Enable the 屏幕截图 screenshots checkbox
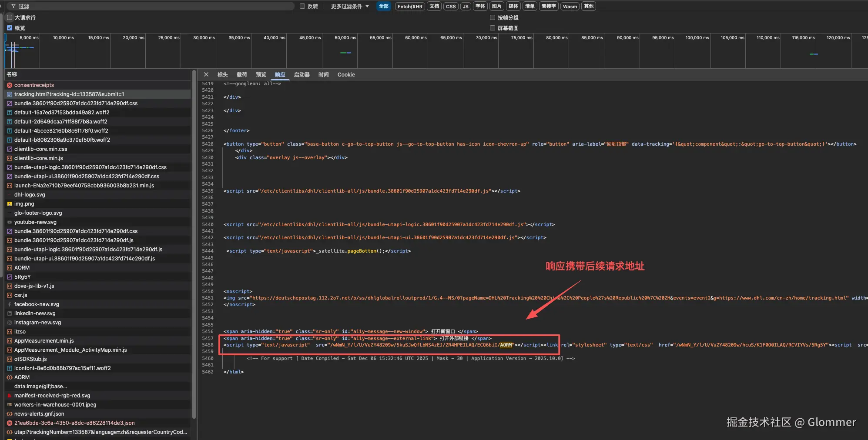 click(493, 28)
